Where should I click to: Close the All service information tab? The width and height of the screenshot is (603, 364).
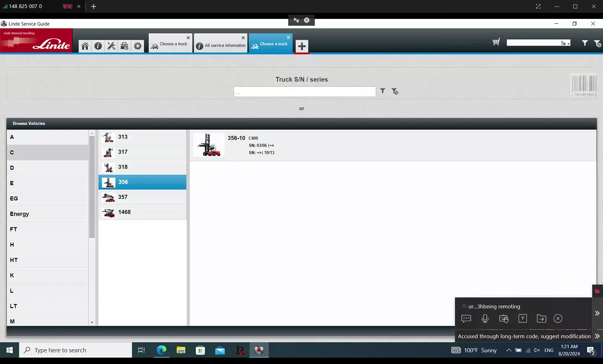click(243, 38)
